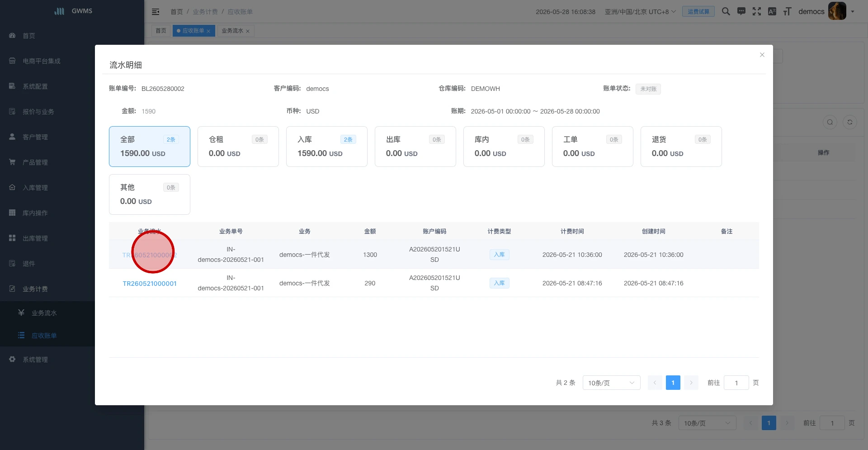Select the 其他 category card

click(150, 194)
